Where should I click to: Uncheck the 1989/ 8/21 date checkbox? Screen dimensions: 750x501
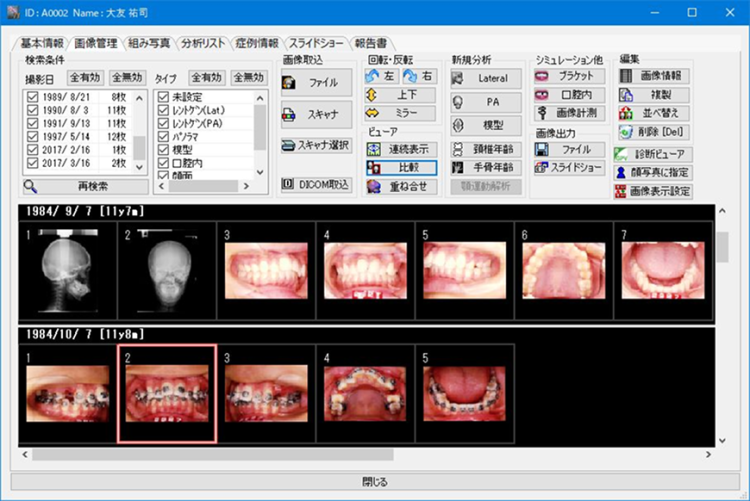(32, 97)
